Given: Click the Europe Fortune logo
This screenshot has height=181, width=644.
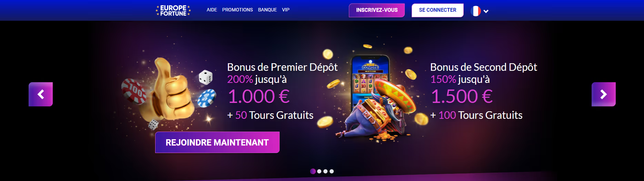Looking at the screenshot, I should [173, 10].
